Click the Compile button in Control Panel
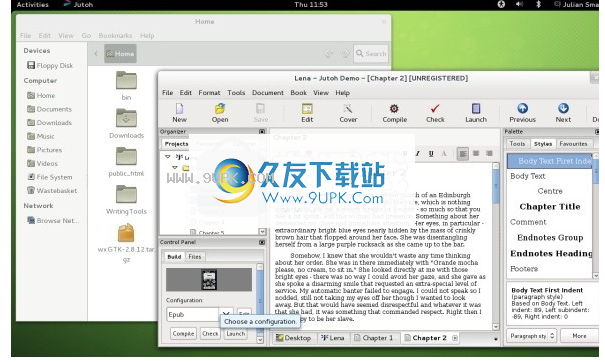The height and width of the screenshot is (362, 605). click(x=183, y=333)
